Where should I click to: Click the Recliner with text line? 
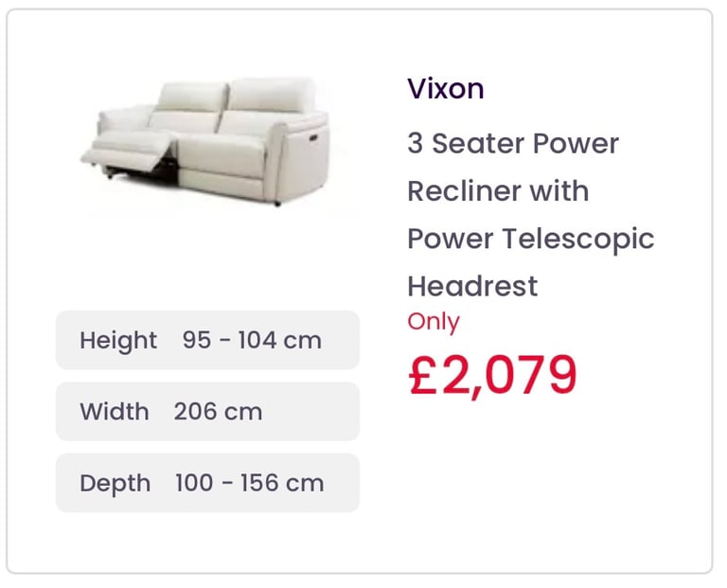pos(498,191)
